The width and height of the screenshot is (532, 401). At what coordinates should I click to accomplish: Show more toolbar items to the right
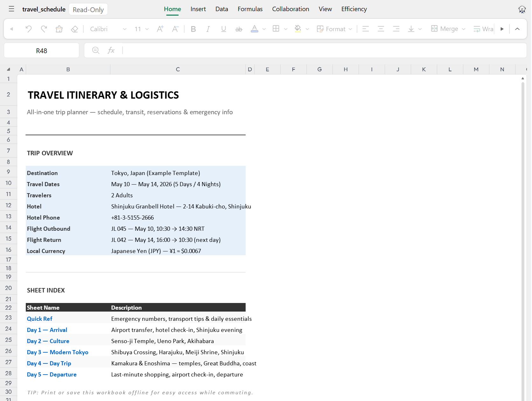(502, 29)
